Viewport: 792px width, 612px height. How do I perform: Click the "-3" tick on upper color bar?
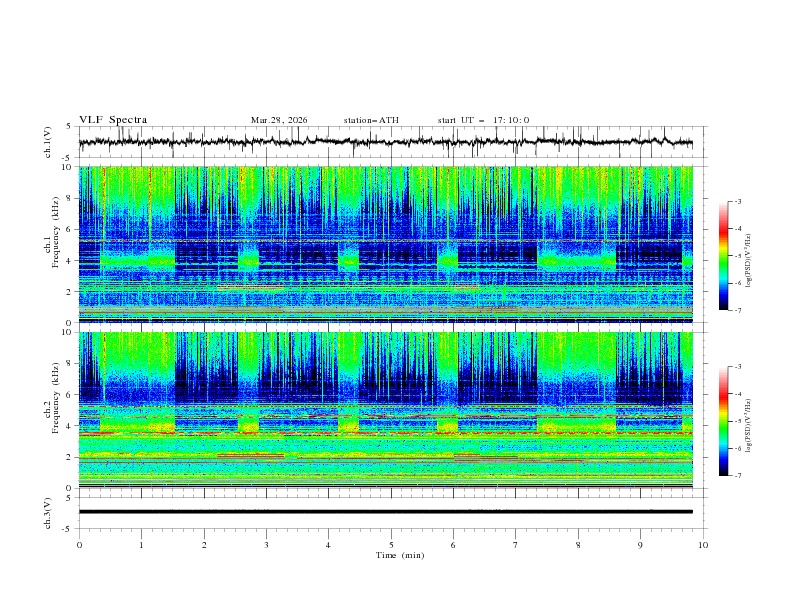click(738, 201)
